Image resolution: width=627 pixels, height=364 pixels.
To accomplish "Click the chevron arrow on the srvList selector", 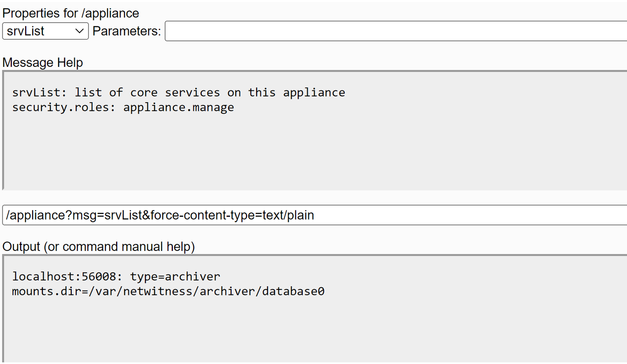I will [x=80, y=31].
